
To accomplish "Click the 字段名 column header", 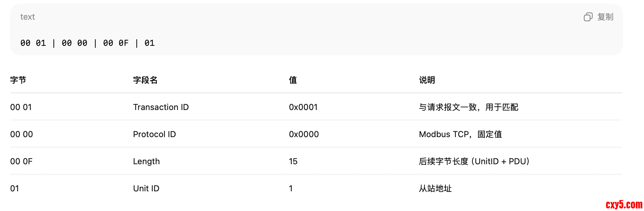I will coord(145,80).
